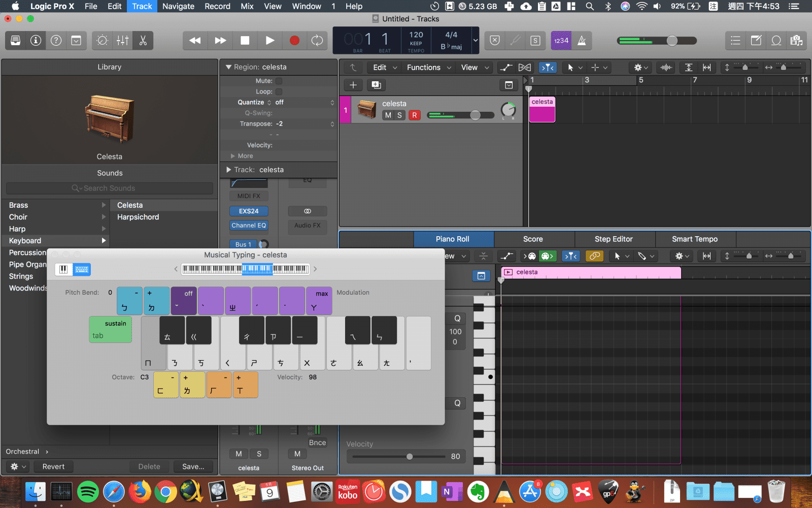Enable the Loop checkbox in Region inspector

[x=279, y=92]
